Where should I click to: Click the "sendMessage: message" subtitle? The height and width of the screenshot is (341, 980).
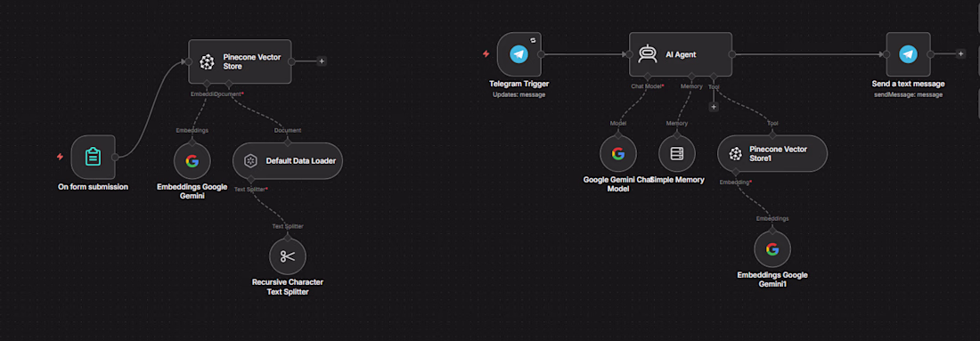tap(908, 95)
